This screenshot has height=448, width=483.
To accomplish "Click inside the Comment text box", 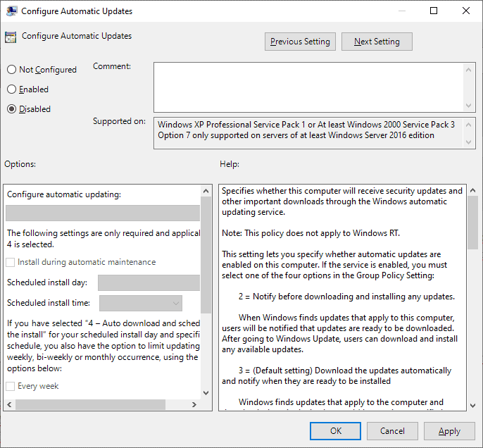I will (308, 87).
